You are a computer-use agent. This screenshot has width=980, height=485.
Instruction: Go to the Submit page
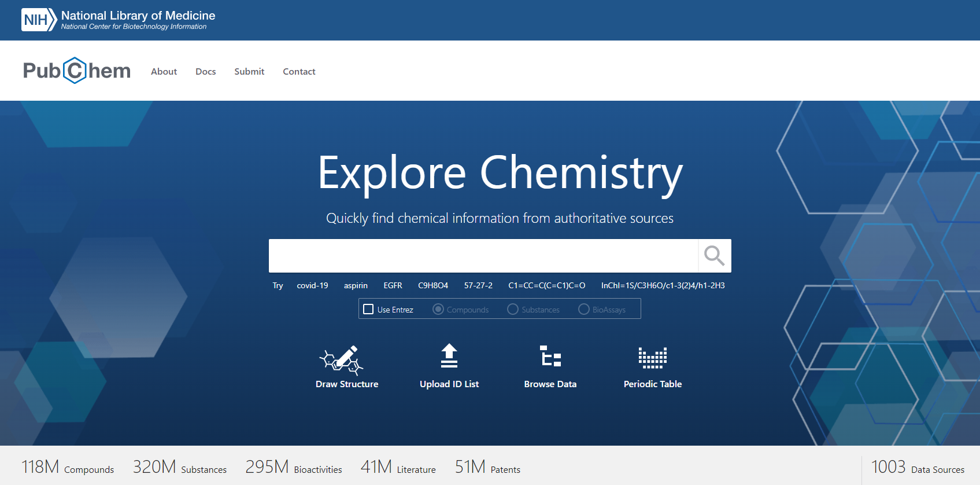[249, 71]
